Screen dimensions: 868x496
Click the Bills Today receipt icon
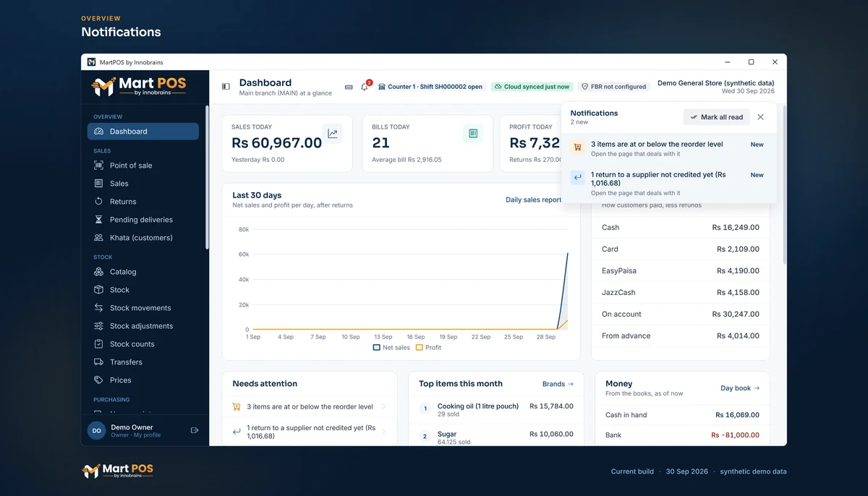coord(473,134)
